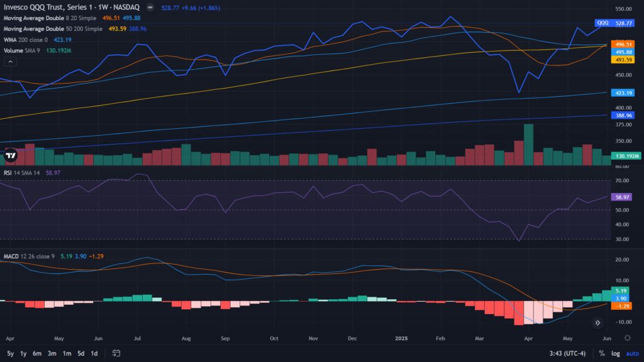Image resolution: width=644 pixels, height=362 pixels.
Task: Click the QQQ 528.77 price label
Action: (x=614, y=23)
